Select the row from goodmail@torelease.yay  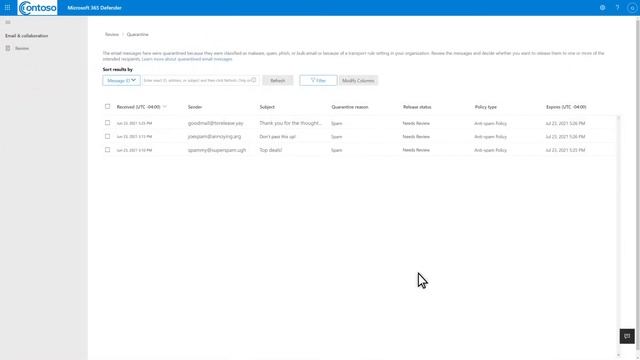pyautogui.click(x=107, y=122)
